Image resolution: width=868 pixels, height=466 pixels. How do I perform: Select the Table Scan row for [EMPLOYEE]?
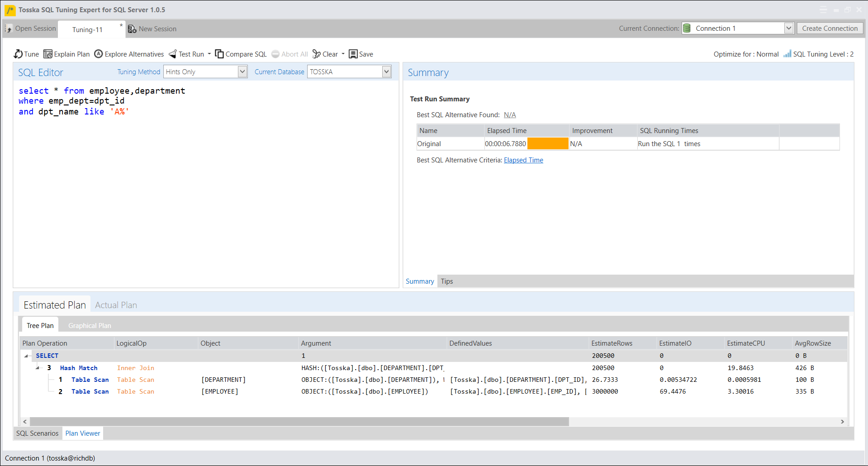point(433,391)
